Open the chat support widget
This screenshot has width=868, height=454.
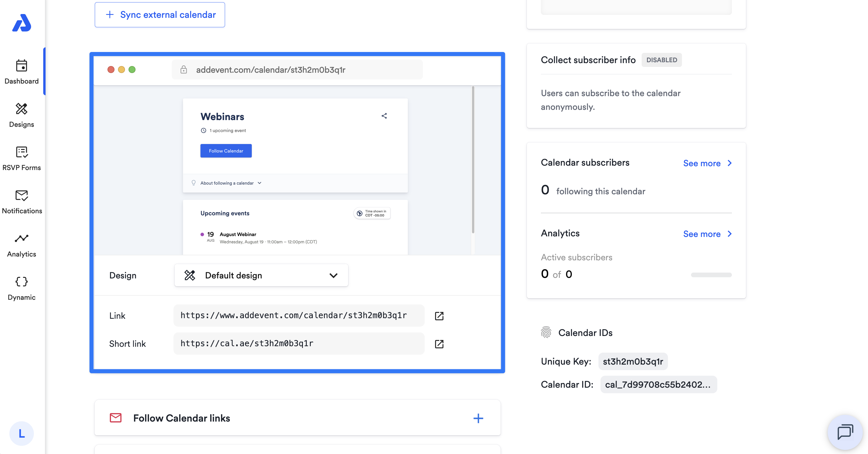click(x=845, y=432)
